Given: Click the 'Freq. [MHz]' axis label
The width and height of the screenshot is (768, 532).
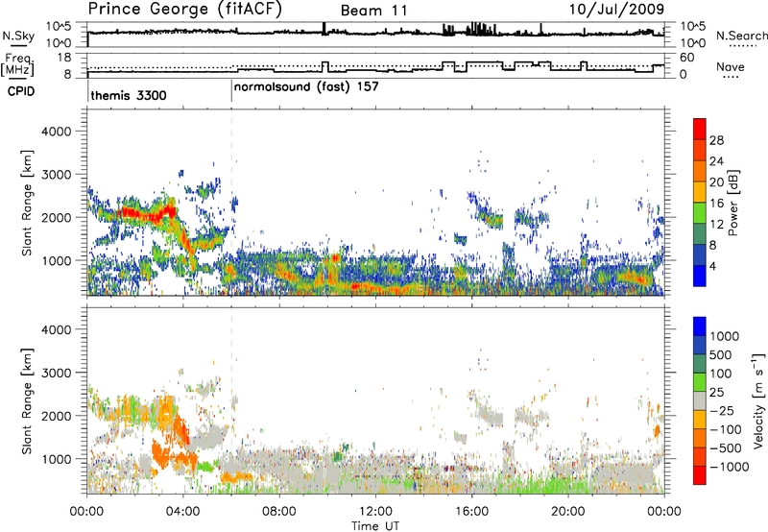Looking at the screenshot, I should point(17,65).
